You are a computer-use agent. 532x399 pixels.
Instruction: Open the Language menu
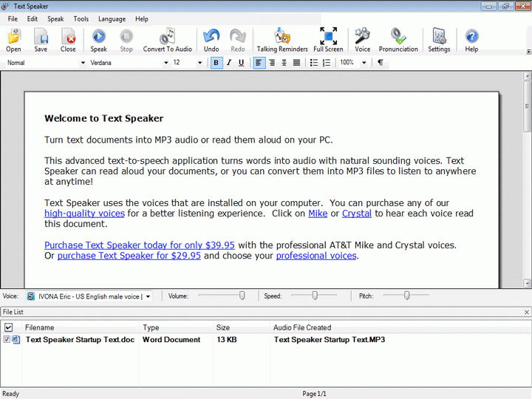tap(112, 18)
